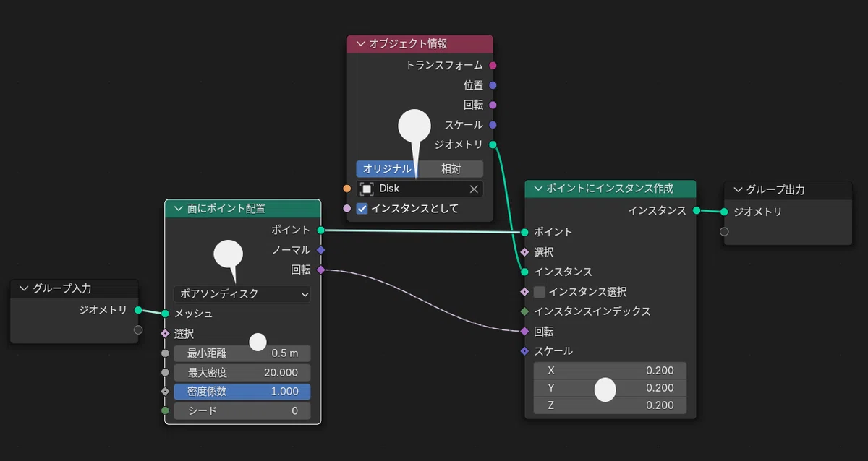
Task: Click the インスタンス選択 input socket
Action: pyautogui.click(x=525, y=292)
